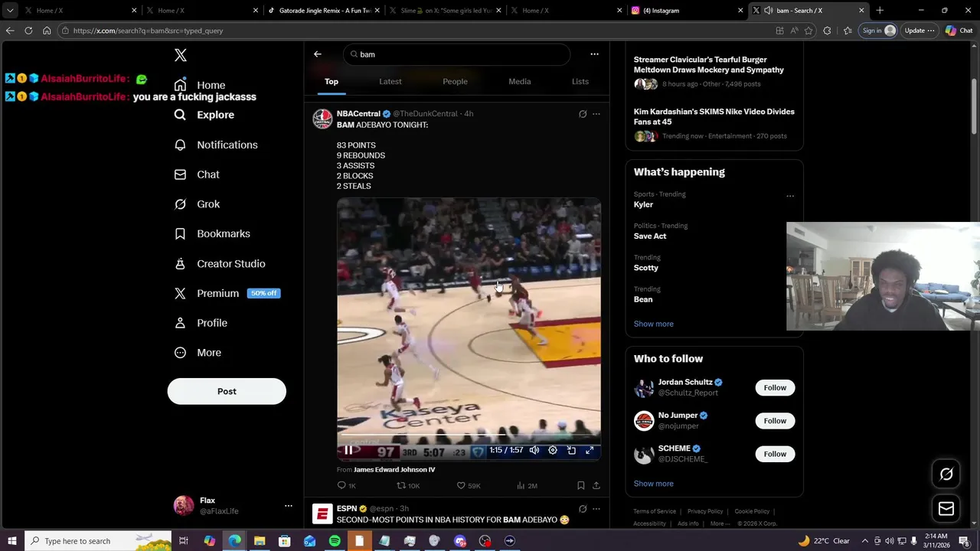
Task: Share the NBACentral post
Action: [x=596, y=485]
